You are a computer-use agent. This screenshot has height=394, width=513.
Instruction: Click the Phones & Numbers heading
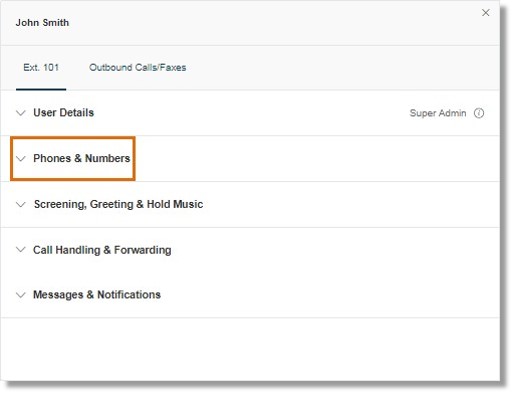click(x=82, y=158)
